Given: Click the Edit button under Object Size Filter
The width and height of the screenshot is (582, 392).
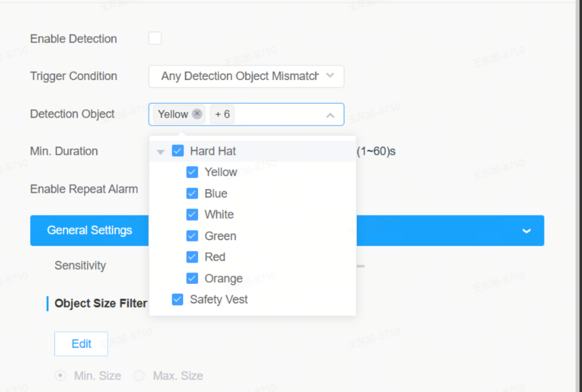Looking at the screenshot, I should [x=81, y=344].
